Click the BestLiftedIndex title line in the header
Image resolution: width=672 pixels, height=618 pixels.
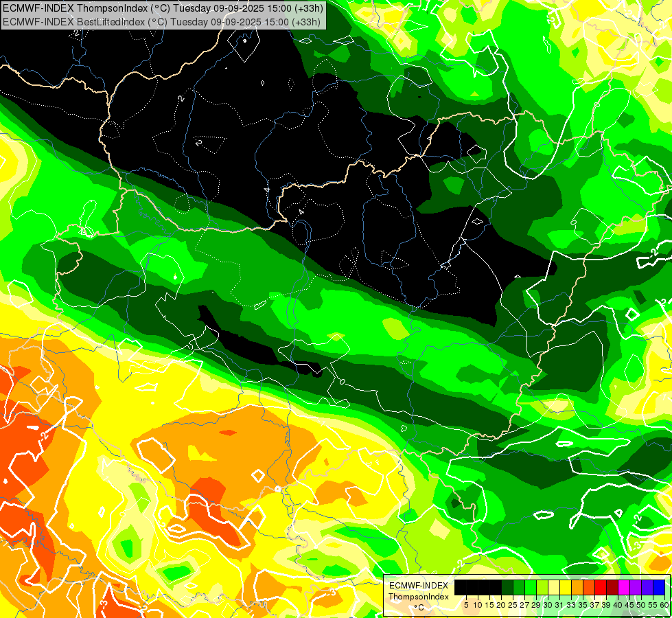click(x=161, y=21)
